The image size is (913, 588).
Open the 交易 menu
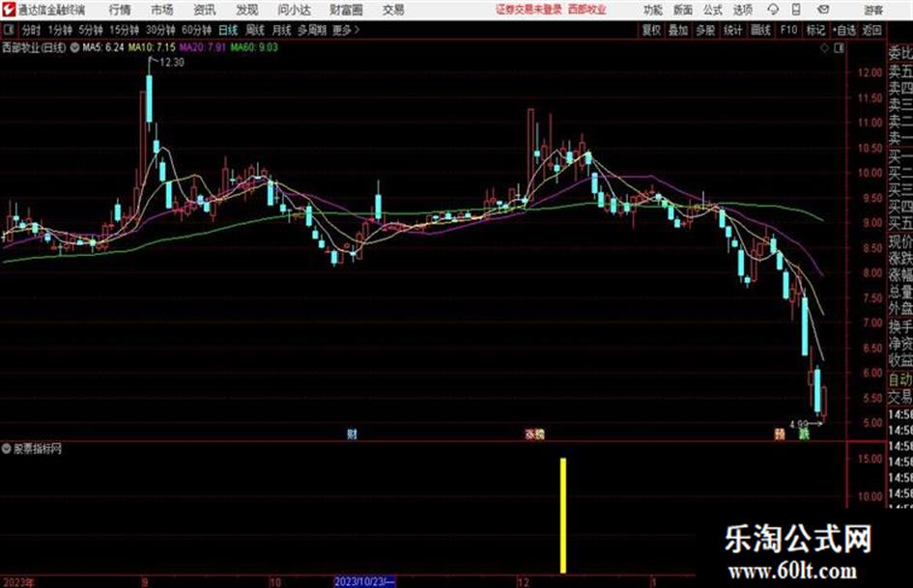click(393, 10)
